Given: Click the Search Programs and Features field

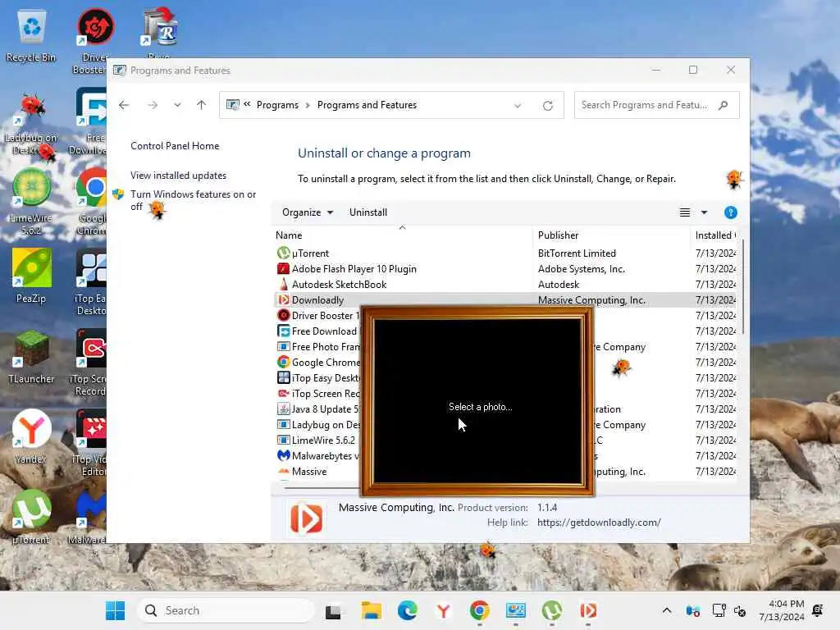Looking at the screenshot, I should point(657,105).
